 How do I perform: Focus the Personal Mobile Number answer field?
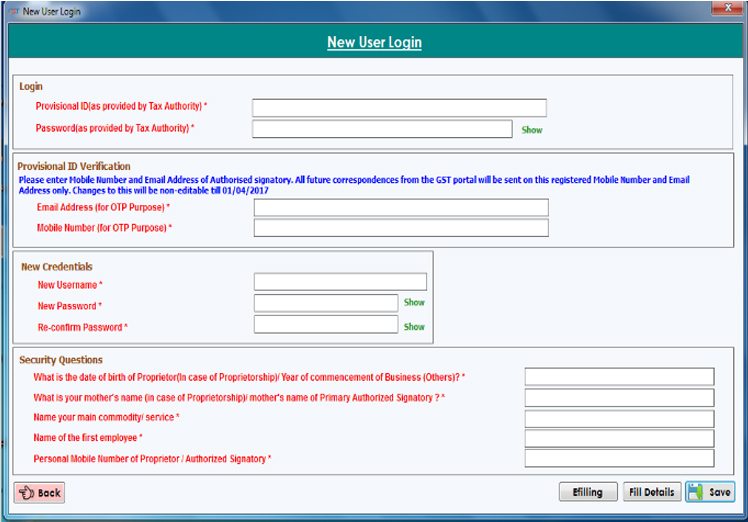619,458
